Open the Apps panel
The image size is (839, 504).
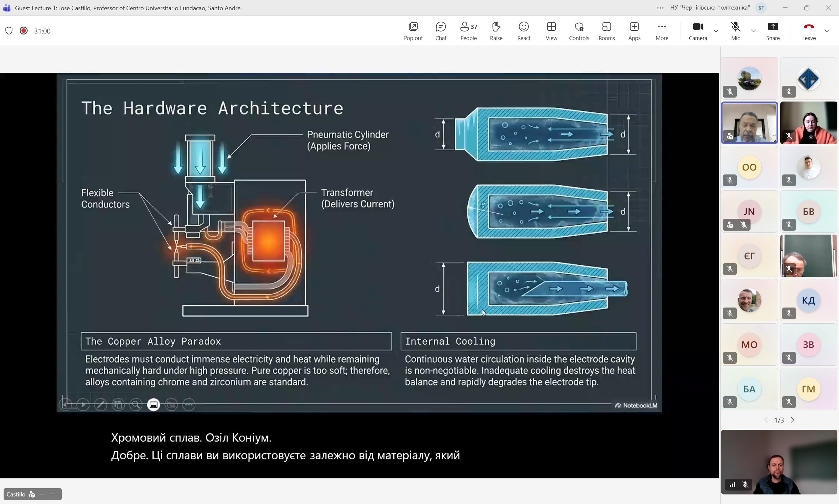[x=634, y=31]
